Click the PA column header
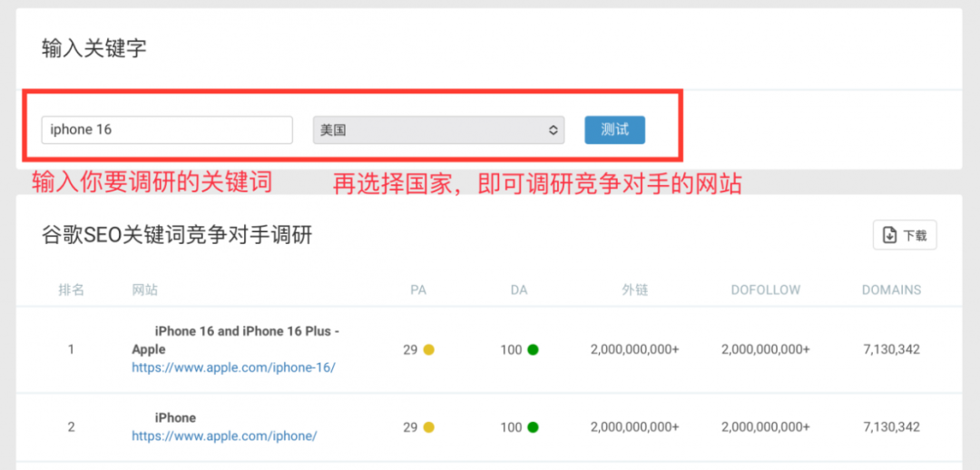 [418, 290]
